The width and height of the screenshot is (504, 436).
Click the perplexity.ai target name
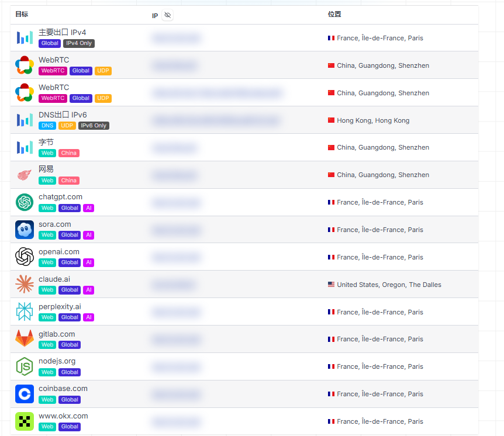click(x=60, y=306)
